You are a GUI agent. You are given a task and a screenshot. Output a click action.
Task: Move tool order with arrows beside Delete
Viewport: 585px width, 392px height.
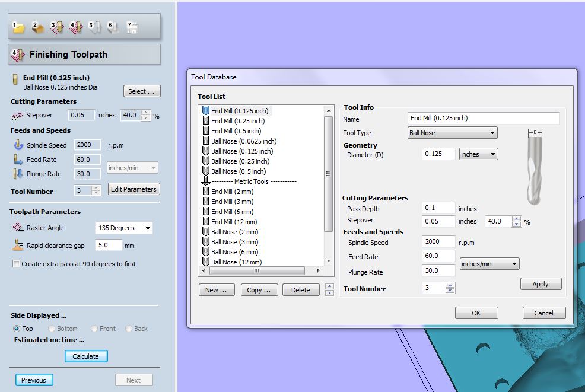click(x=329, y=289)
